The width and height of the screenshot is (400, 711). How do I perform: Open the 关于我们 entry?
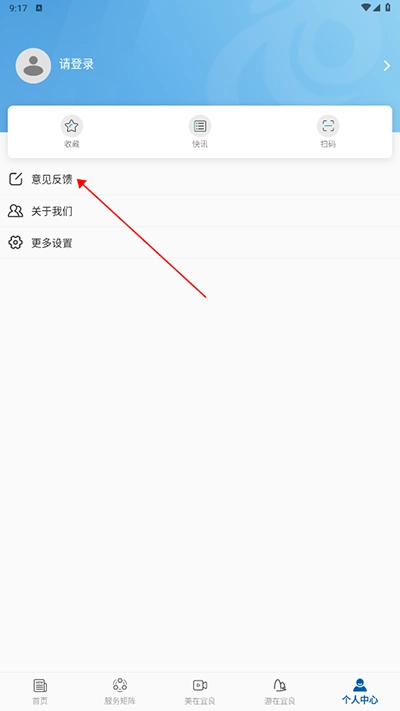coord(200,211)
